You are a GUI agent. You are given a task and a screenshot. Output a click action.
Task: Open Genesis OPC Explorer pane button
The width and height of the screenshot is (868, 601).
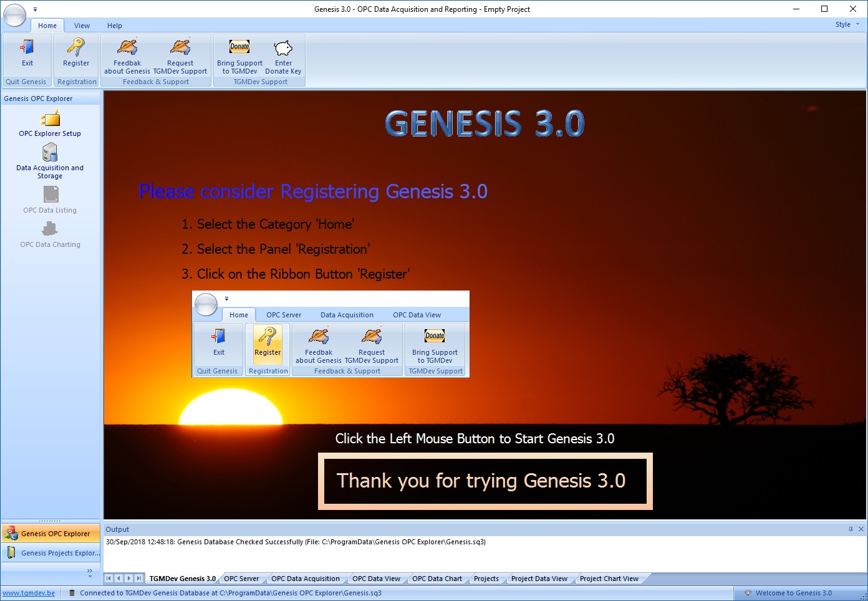click(51, 534)
